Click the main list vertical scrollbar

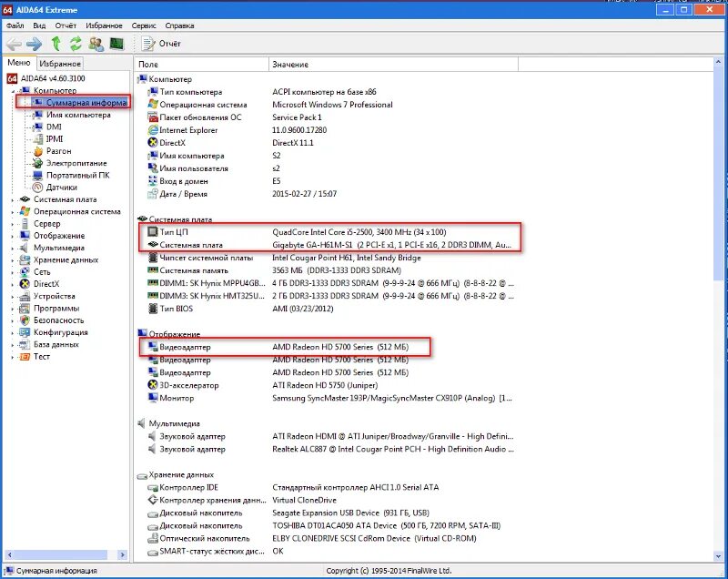[x=718, y=173]
